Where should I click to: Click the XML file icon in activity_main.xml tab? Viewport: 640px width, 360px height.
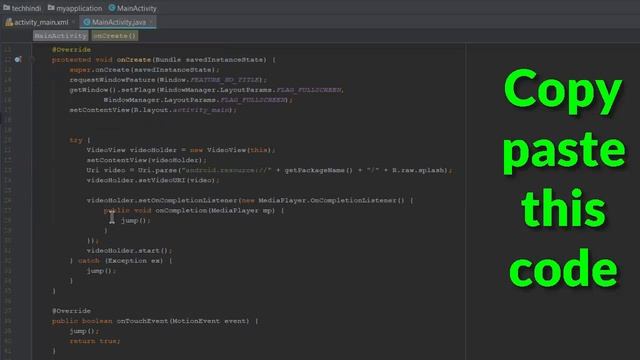9,22
